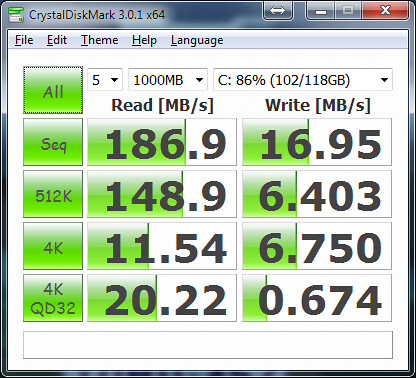Minimize the CrystalDiskMark window
The height and width of the screenshot is (378, 416).
(x=321, y=10)
